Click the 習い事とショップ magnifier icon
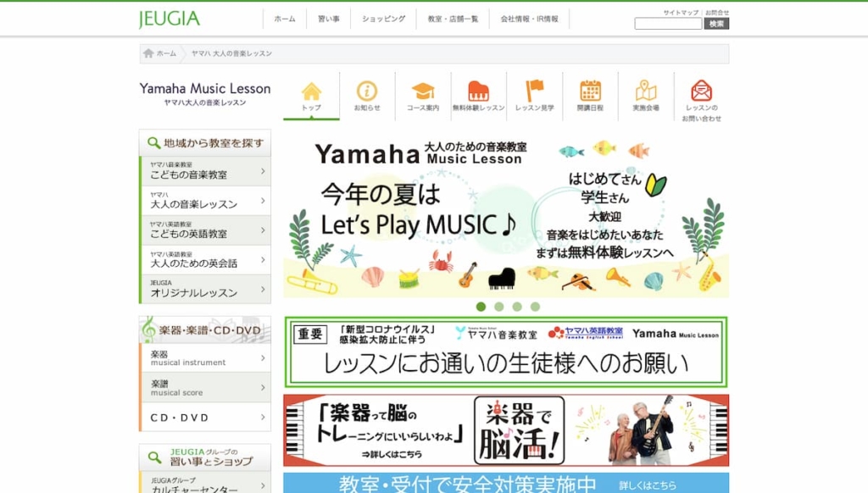 (154, 457)
